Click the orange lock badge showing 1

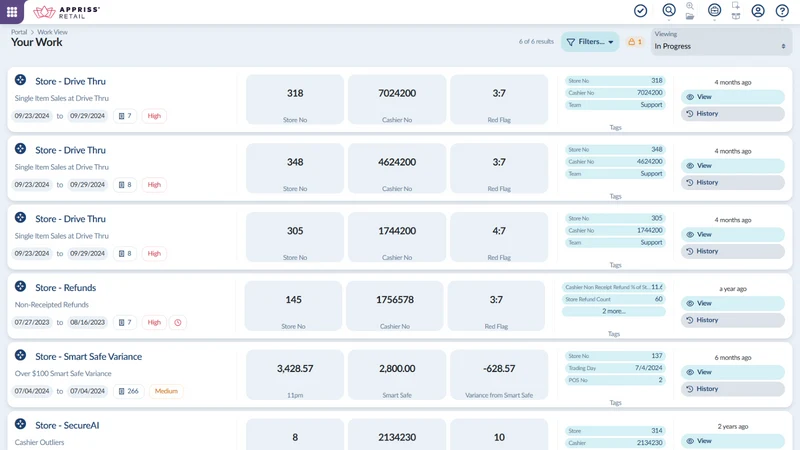tap(635, 42)
